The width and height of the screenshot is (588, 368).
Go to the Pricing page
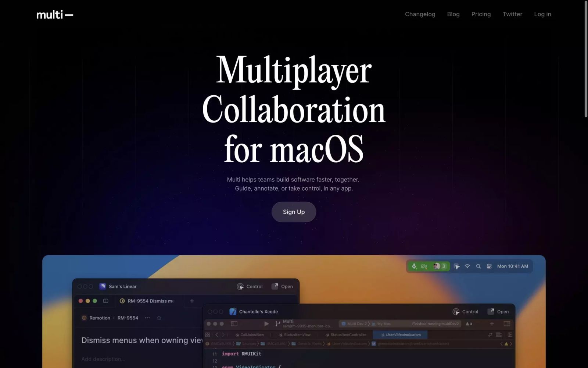[x=481, y=14]
